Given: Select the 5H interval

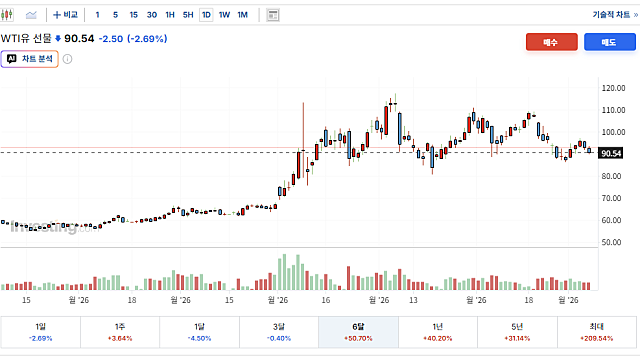Looking at the screenshot, I should 188,15.
